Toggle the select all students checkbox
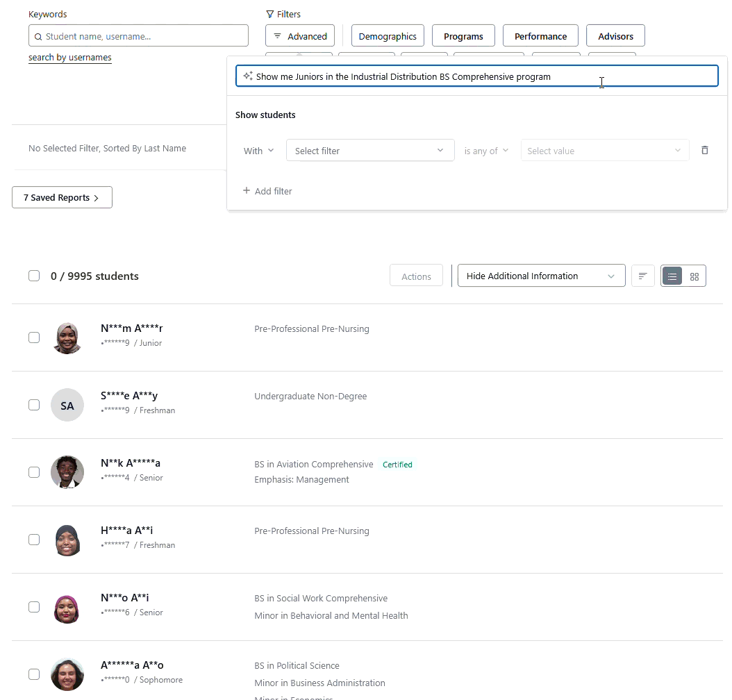The height and width of the screenshot is (700, 732). [x=34, y=276]
